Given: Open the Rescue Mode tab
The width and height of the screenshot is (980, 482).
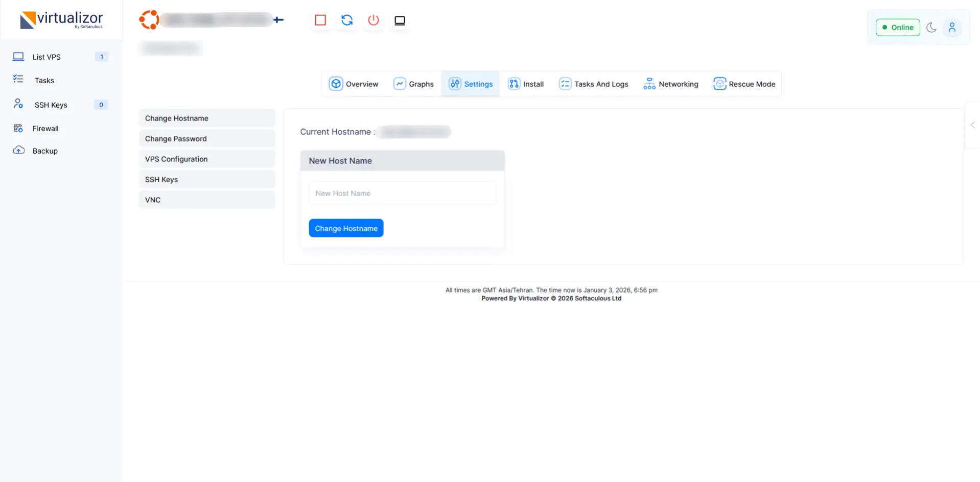Looking at the screenshot, I should pos(744,84).
